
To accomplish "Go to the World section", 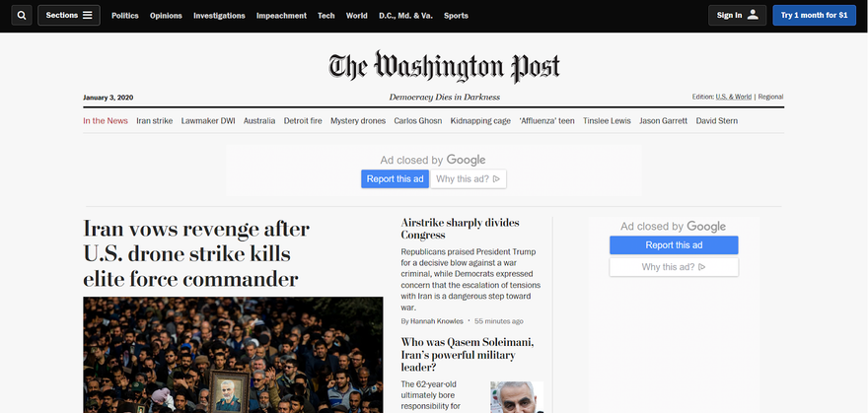I will 356,16.
